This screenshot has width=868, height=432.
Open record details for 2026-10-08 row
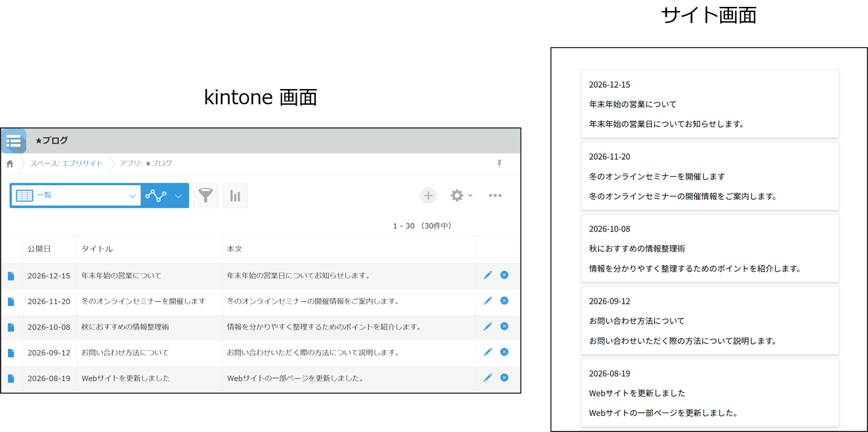(11, 327)
